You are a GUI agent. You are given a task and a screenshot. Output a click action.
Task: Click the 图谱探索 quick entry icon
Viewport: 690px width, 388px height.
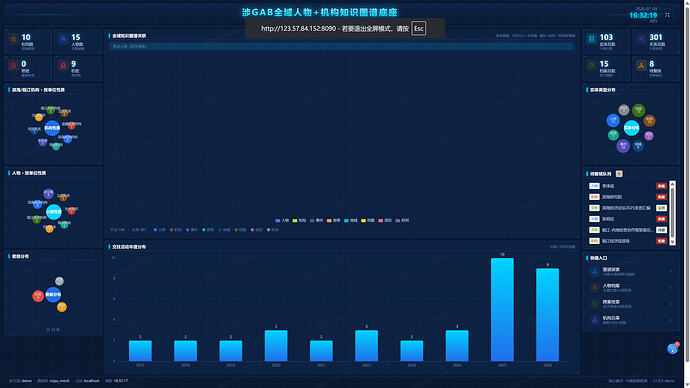click(x=595, y=271)
